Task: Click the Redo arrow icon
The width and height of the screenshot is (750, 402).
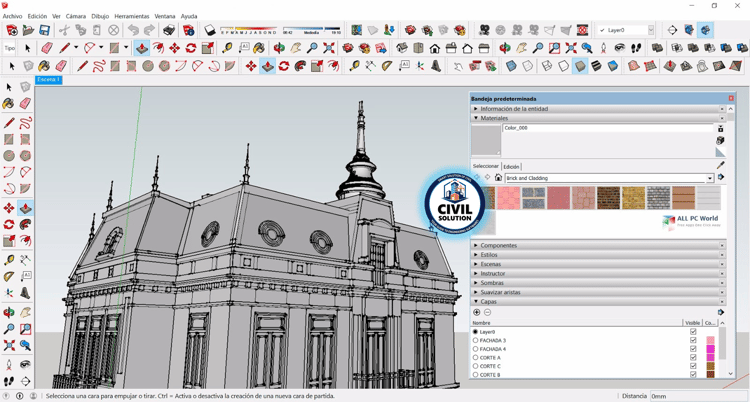Action: [150, 30]
